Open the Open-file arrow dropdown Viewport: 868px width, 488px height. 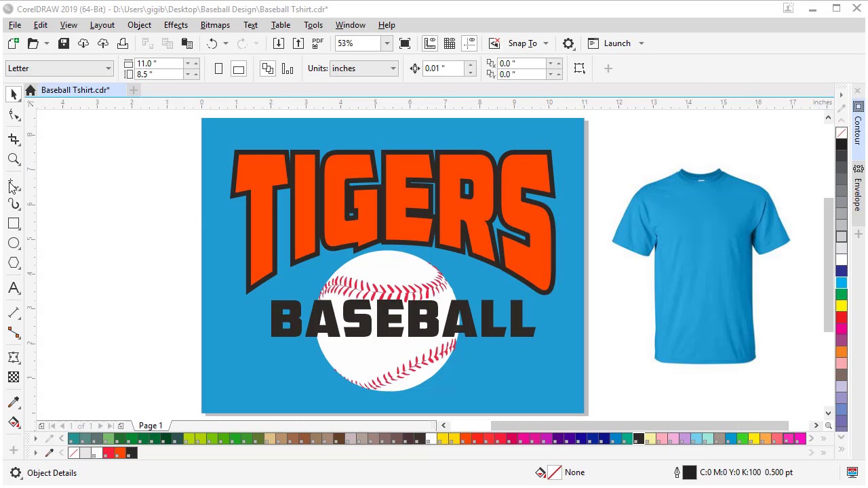point(46,43)
